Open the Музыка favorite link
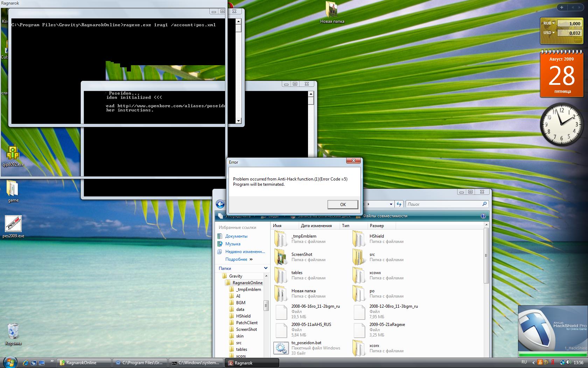 pos(233,244)
